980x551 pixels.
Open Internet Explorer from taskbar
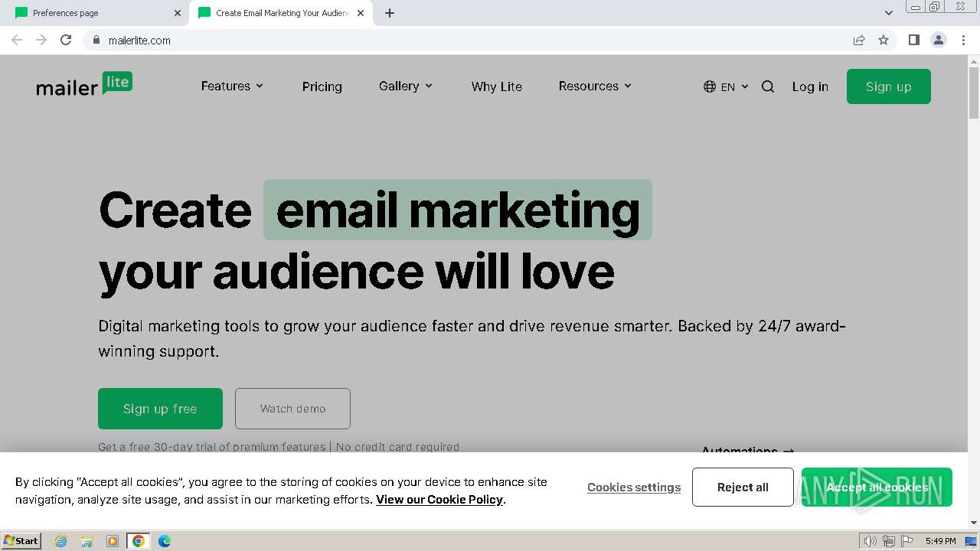[x=60, y=541]
